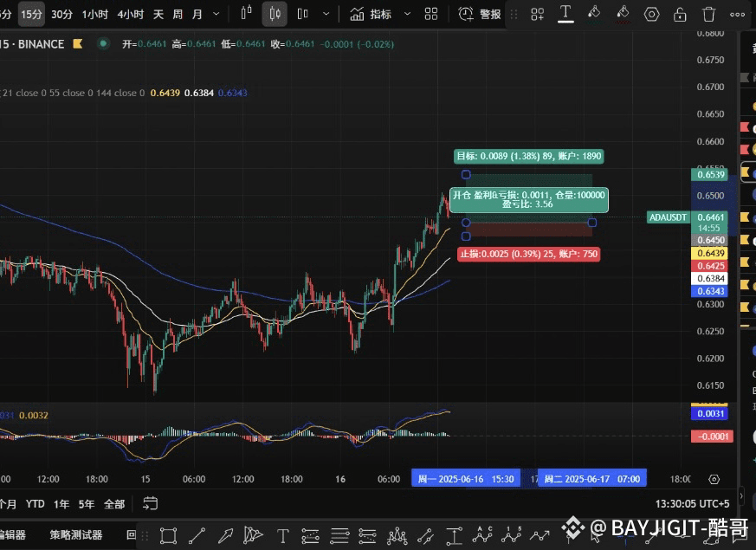Toggle the candlestick chart style
The height and width of the screenshot is (550, 756).
275,14
